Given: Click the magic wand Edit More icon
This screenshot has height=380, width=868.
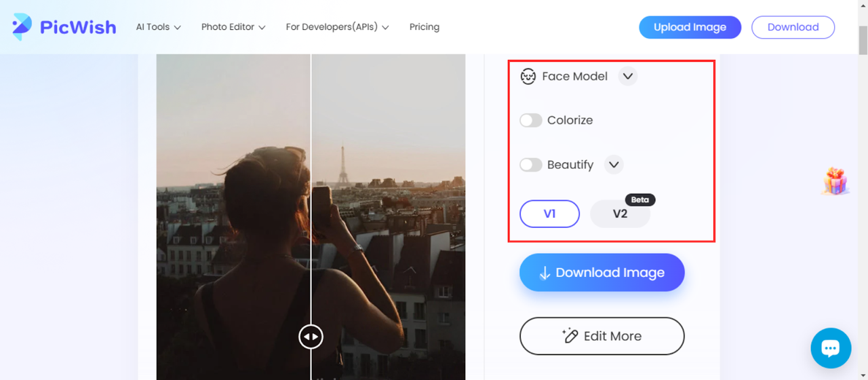Looking at the screenshot, I should click(x=570, y=336).
